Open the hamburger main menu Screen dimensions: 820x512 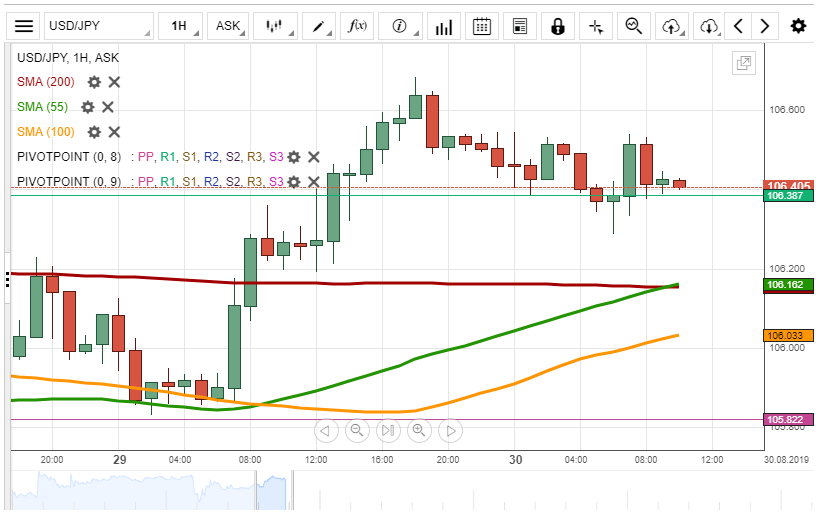coord(24,26)
